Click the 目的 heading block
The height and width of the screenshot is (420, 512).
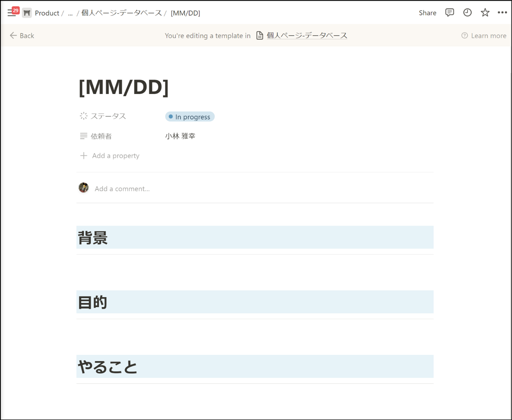point(255,302)
